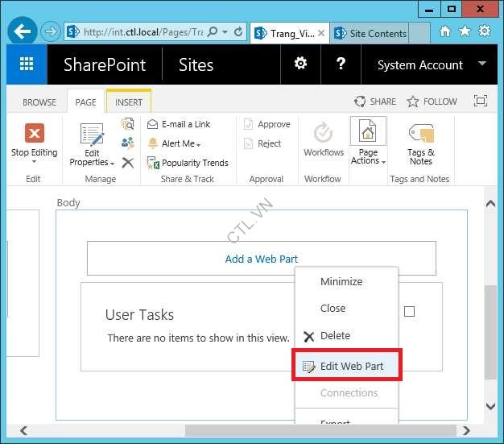Image resolution: width=504 pixels, height=444 pixels.
Task: Open the SharePoint app launcher grid
Action: [x=27, y=65]
